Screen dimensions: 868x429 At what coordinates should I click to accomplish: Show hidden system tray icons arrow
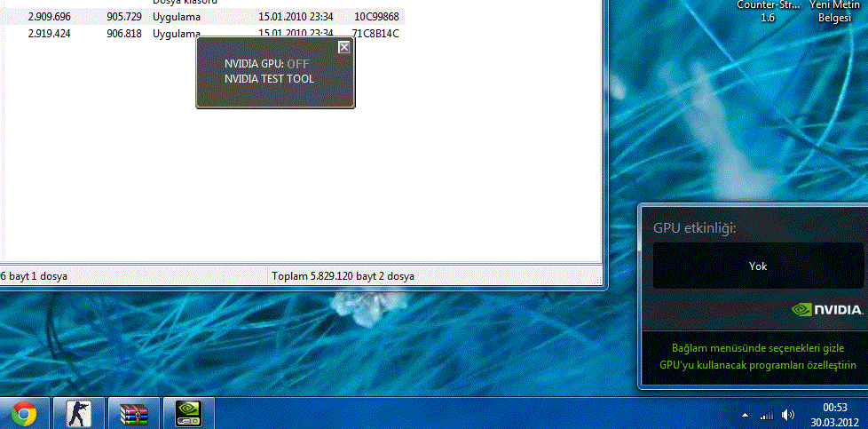coord(745,415)
